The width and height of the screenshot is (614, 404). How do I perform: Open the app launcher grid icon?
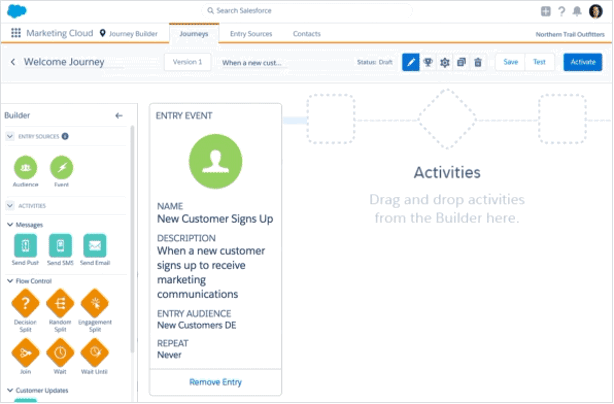(16, 33)
